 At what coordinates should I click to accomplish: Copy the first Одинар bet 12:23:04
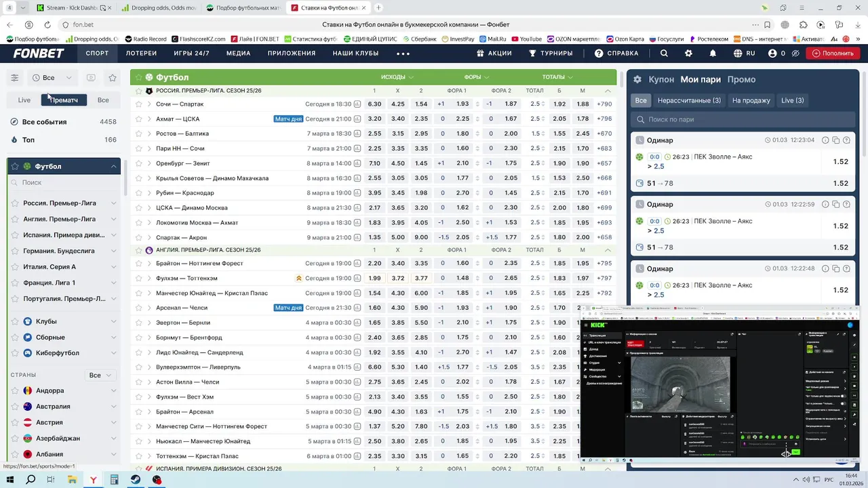pos(835,140)
